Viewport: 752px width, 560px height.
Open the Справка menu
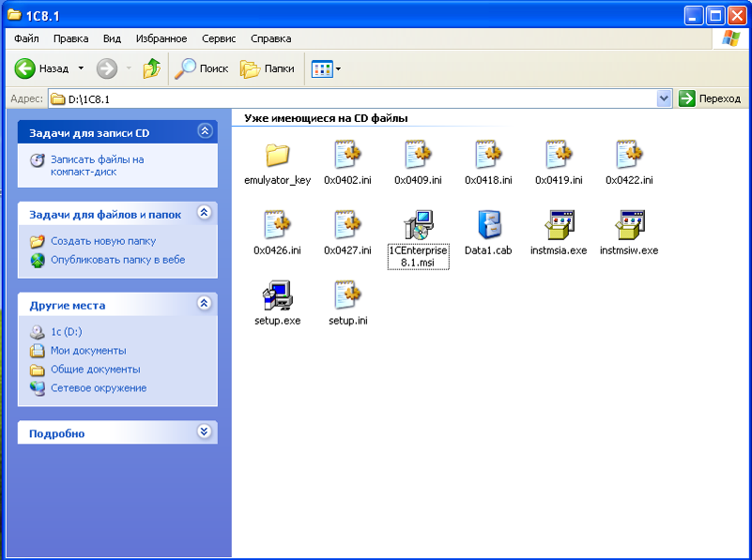pyautogui.click(x=271, y=38)
